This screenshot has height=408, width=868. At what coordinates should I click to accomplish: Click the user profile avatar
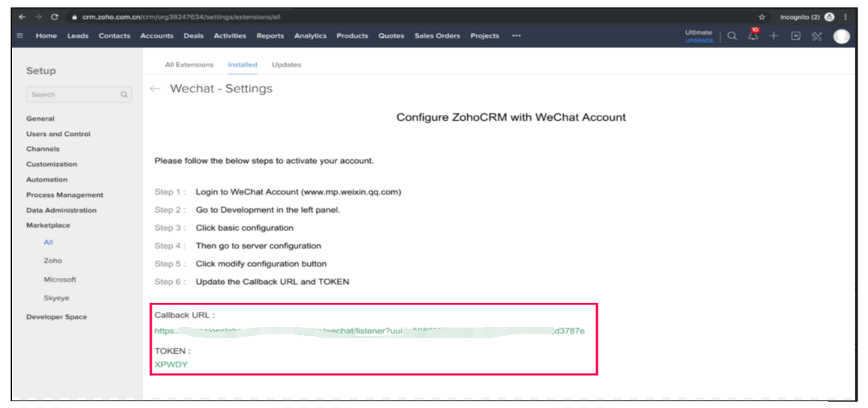841,36
